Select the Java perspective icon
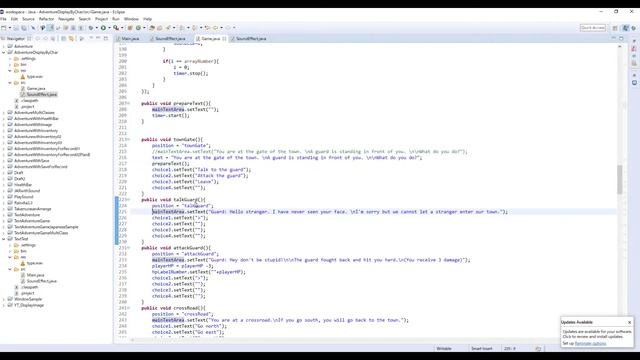The height and width of the screenshot is (360, 640). pyautogui.click(x=625, y=28)
